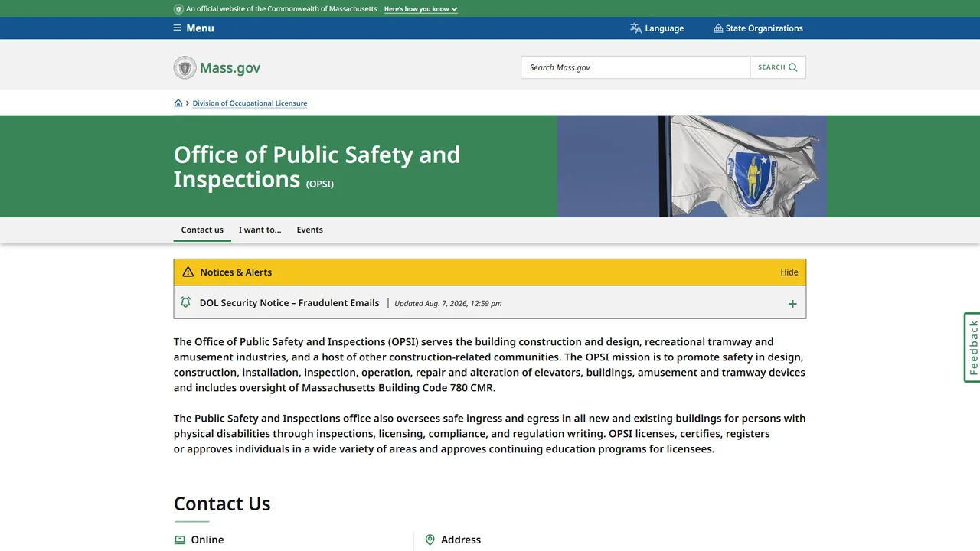
Task: Click the location pin icon next to Address
Action: pos(430,540)
